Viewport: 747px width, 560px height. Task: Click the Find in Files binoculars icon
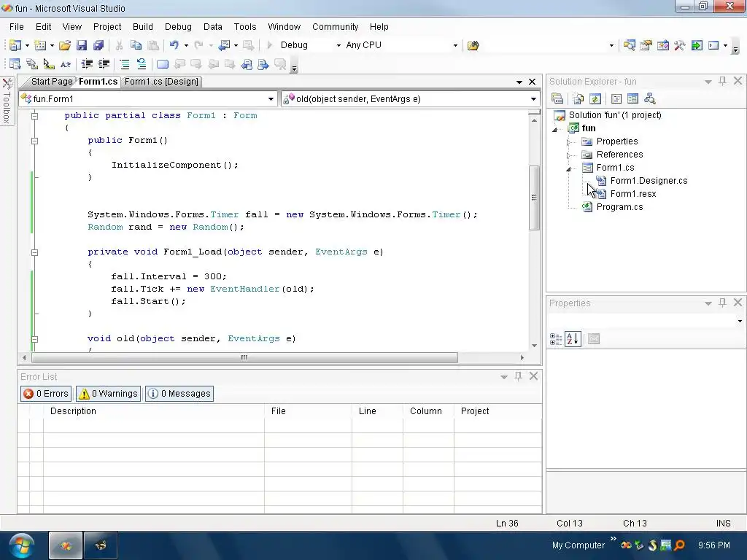tap(473, 45)
